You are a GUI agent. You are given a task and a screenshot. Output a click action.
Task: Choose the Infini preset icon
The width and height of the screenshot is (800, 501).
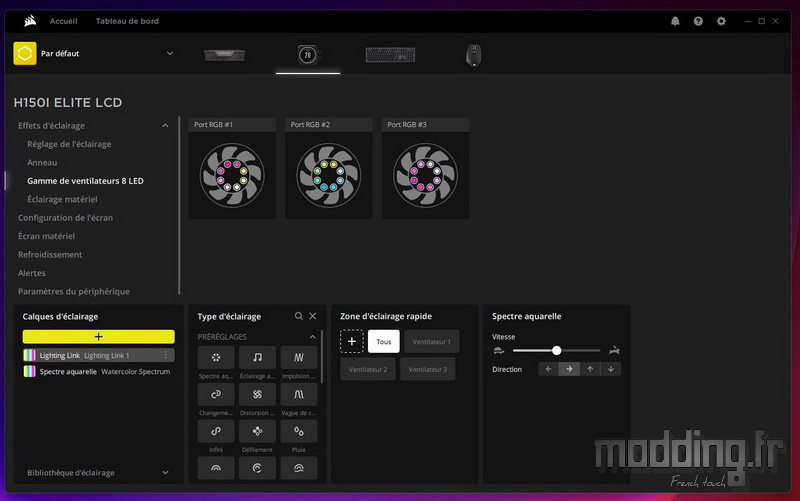coord(216,431)
